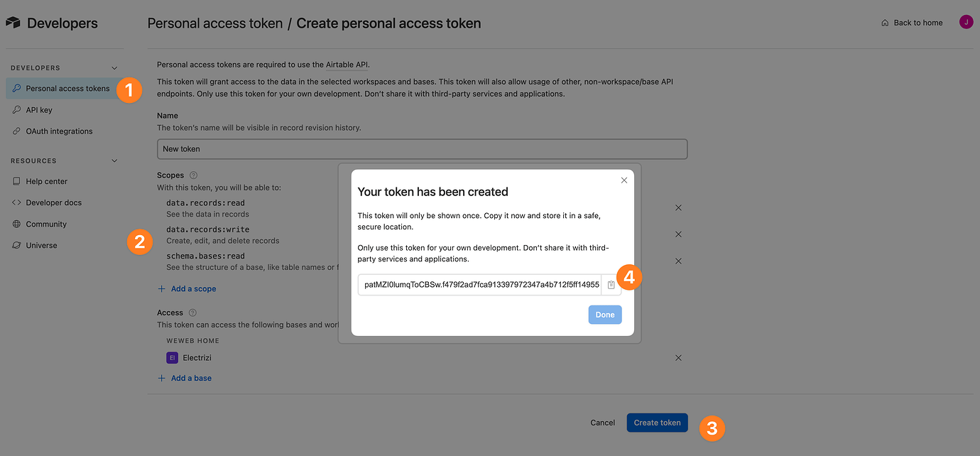Open Help center via its book icon
The image size is (980, 456).
pos(16,181)
